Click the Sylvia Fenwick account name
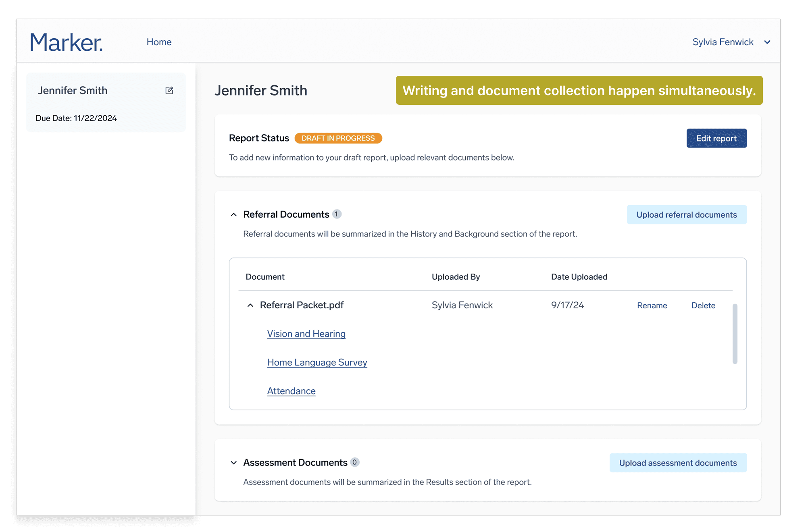The height and width of the screenshot is (532, 808). tap(723, 42)
